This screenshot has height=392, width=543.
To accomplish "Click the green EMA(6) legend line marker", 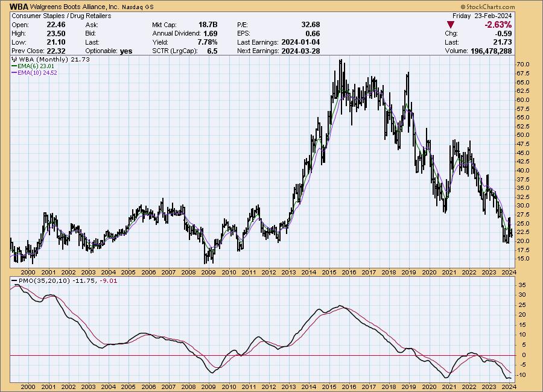I will (x=14, y=66).
